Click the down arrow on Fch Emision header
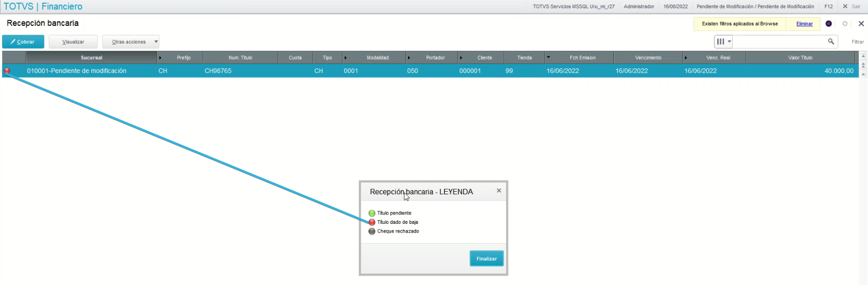868x285 pixels. 549,57
